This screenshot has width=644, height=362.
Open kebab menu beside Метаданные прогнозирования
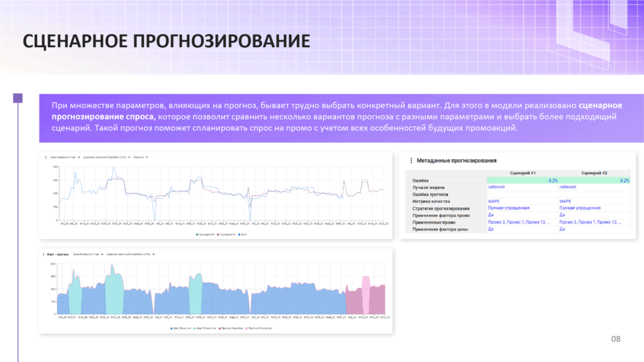(x=411, y=161)
